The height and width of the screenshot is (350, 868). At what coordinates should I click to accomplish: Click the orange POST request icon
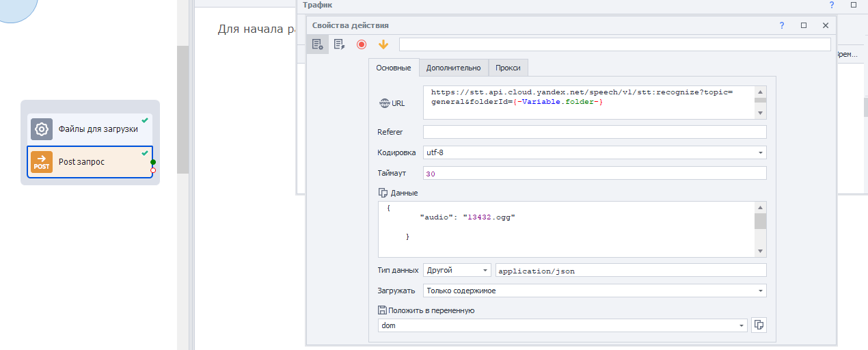[42, 162]
